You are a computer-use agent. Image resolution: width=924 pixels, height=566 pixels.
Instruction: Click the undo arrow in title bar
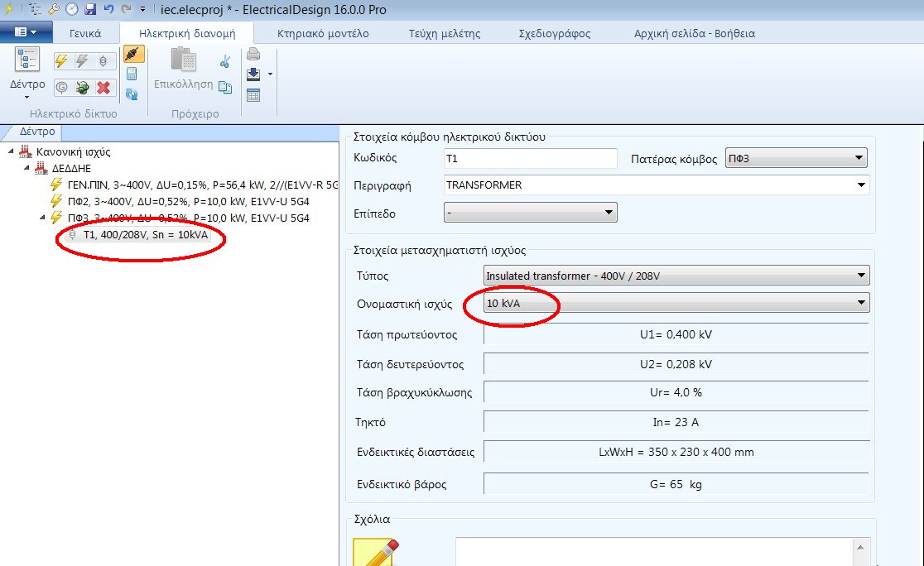(x=108, y=9)
